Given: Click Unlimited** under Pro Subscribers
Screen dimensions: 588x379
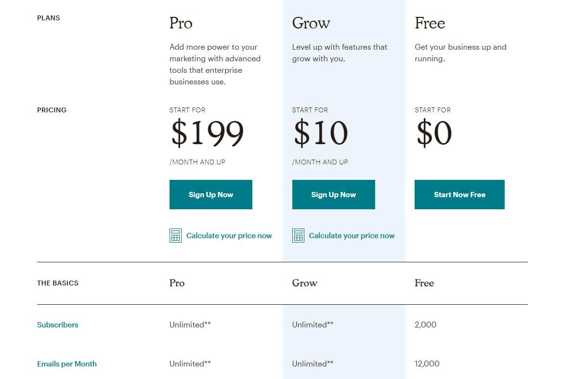Looking at the screenshot, I should pyautogui.click(x=190, y=325).
